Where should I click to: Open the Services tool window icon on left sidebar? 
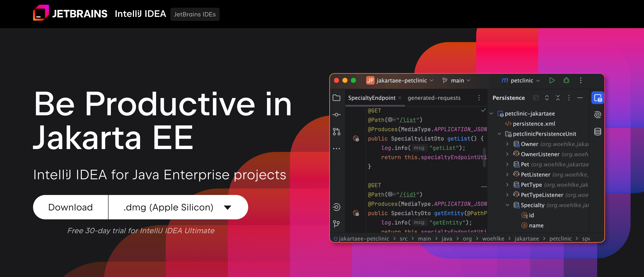[337, 207]
